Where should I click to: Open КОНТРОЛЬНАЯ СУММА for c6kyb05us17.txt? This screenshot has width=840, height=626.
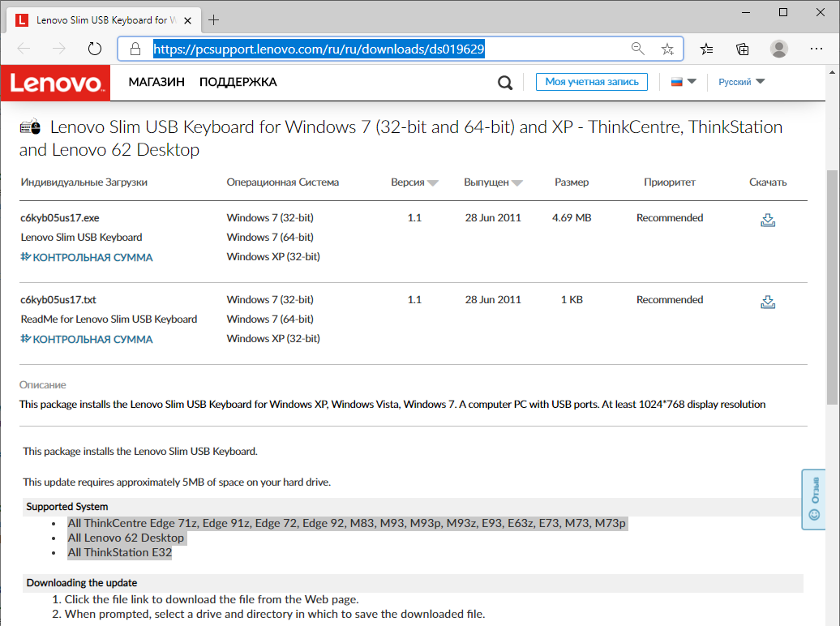pyautogui.click(x=87, y=339)
